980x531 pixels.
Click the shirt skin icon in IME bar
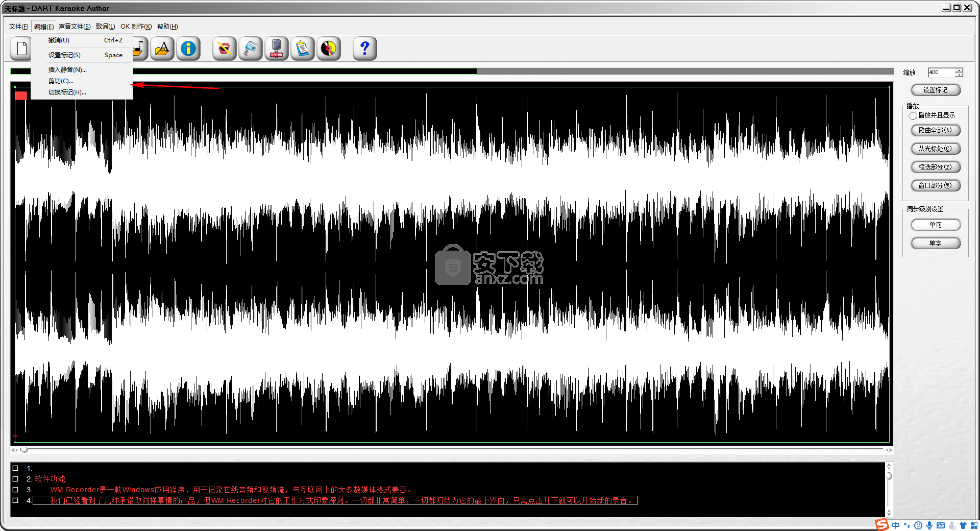[x=963, y=525]
